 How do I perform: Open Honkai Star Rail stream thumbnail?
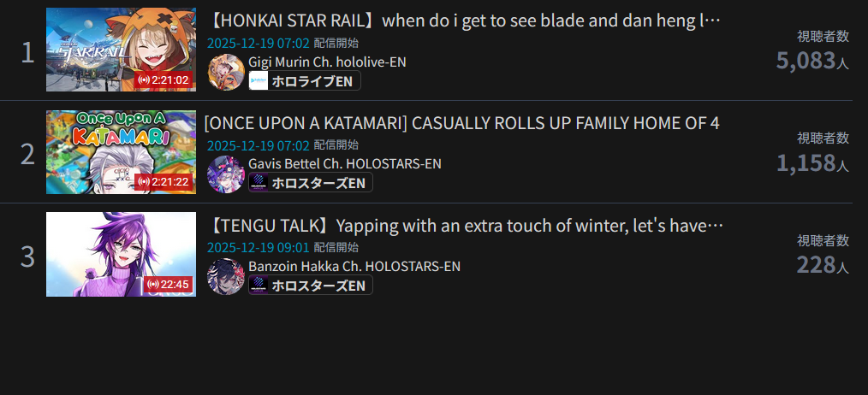point(121,50)
